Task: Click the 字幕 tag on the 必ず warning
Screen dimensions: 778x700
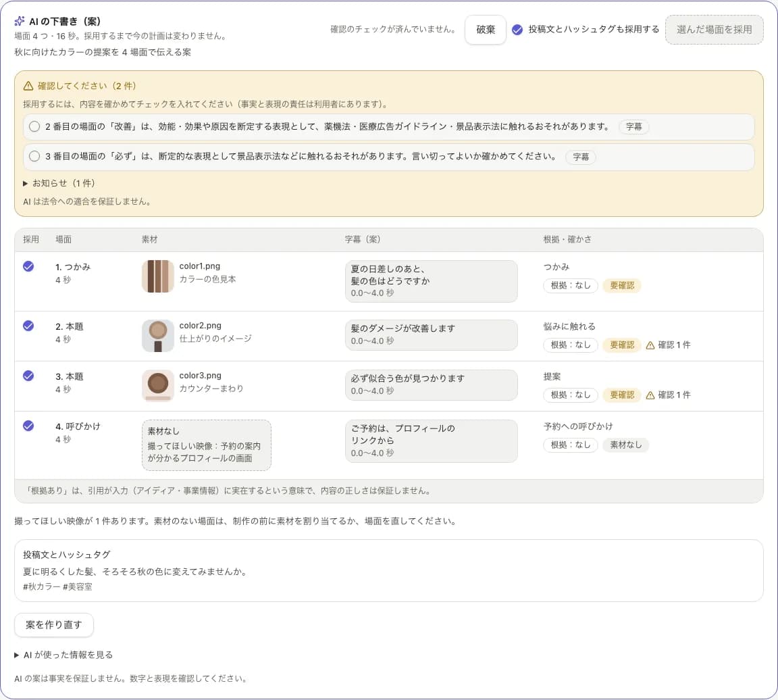Action: (581, 157)
